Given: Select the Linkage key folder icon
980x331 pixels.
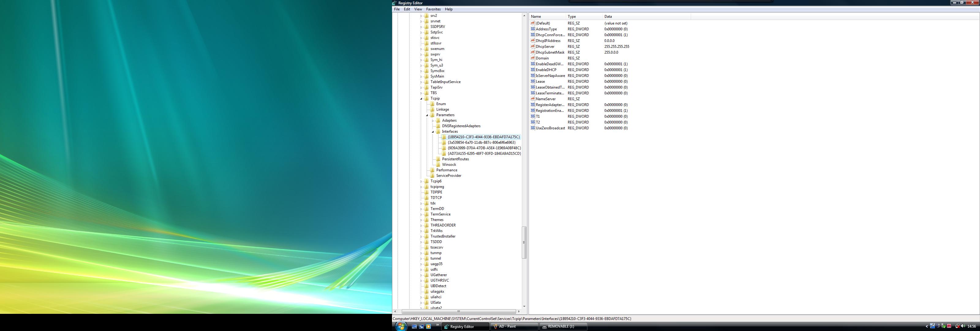Looking at the screenshot, I should 432,109.
